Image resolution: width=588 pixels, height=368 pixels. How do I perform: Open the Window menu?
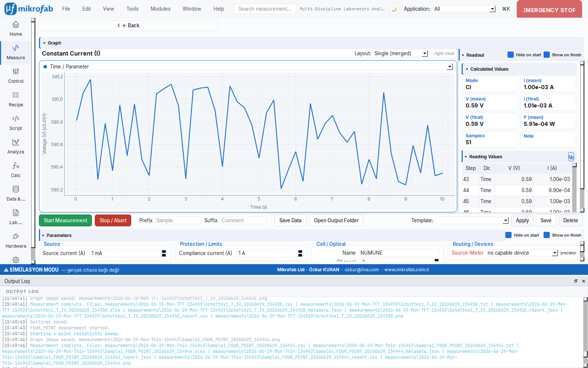[192, 9]
